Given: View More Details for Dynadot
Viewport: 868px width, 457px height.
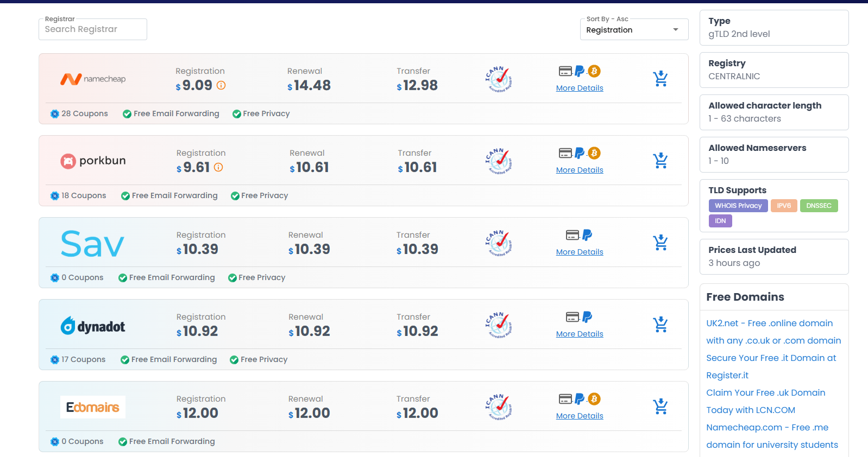Looking at the screenshot, I should (x=580, y=334).
